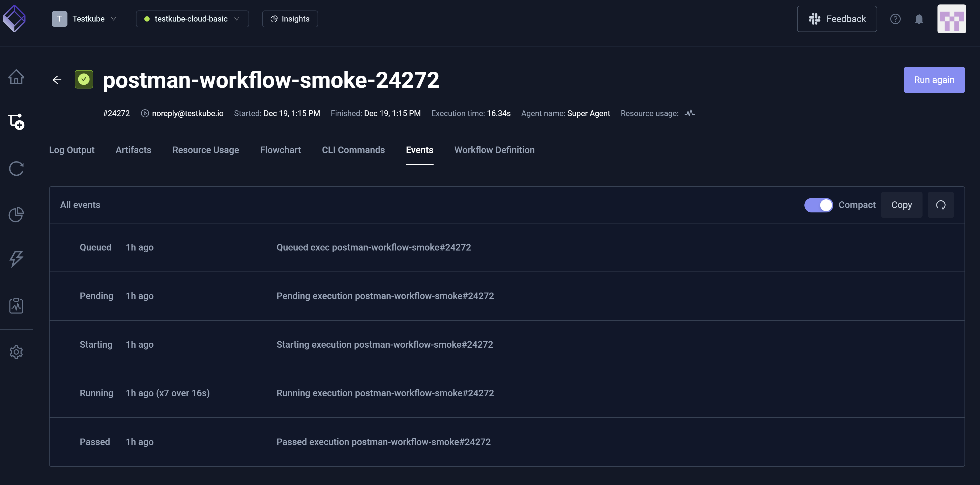
Task: Click the circular-arrow sidebar icon
Action: pyautogui.click(x=16, y=168)
